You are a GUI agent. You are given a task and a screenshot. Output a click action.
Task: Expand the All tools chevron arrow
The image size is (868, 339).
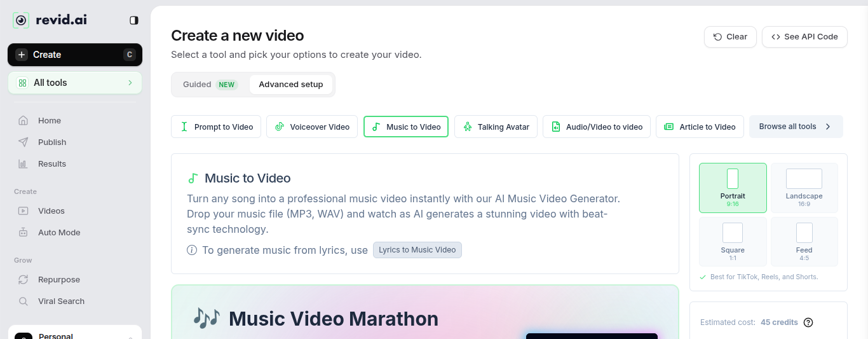(x=130, y=83)
